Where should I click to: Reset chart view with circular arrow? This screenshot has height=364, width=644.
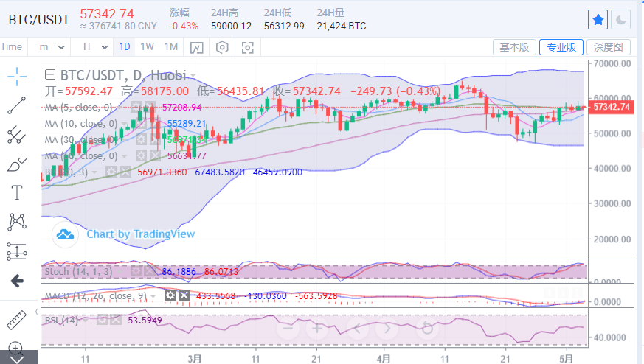(x=427, y=329)
